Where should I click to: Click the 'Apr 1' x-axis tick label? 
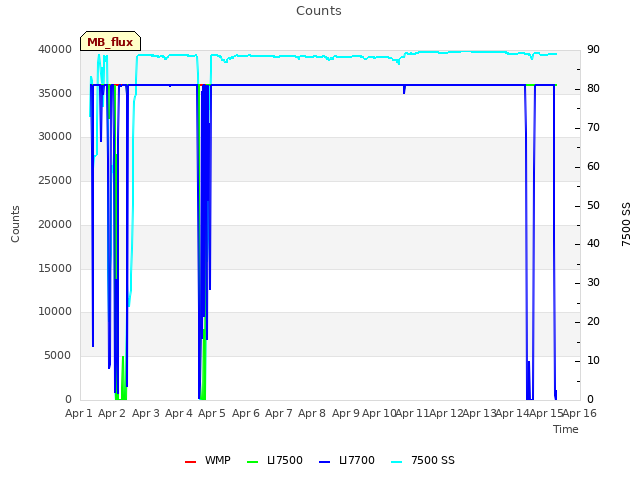pos(79,413)
